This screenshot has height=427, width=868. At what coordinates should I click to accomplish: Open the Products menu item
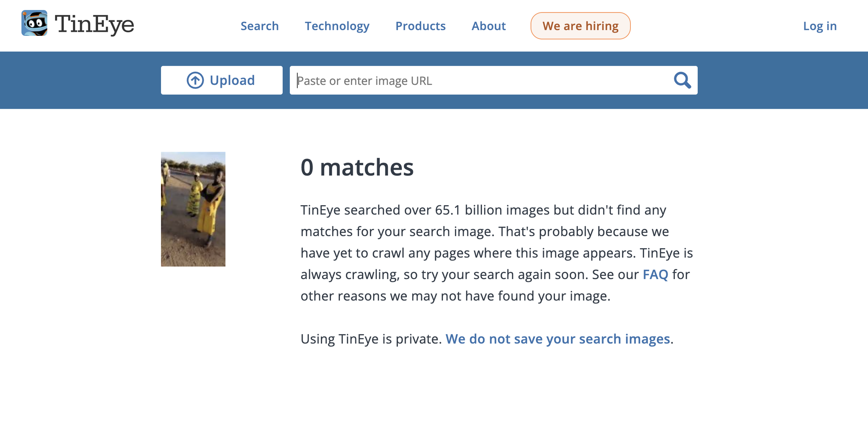coord(420,26)
